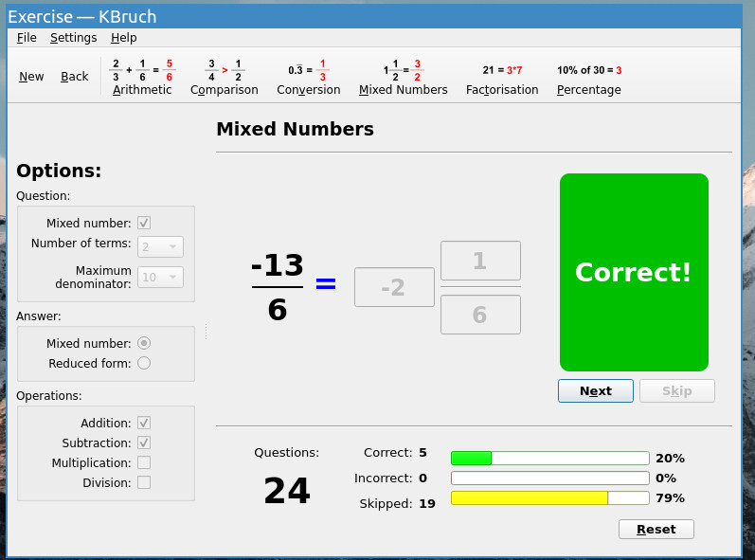The width and height of the screenshot is (755, 560).
Task: Click the Mixed Numbers heading
Action: (x=296, y=129)
